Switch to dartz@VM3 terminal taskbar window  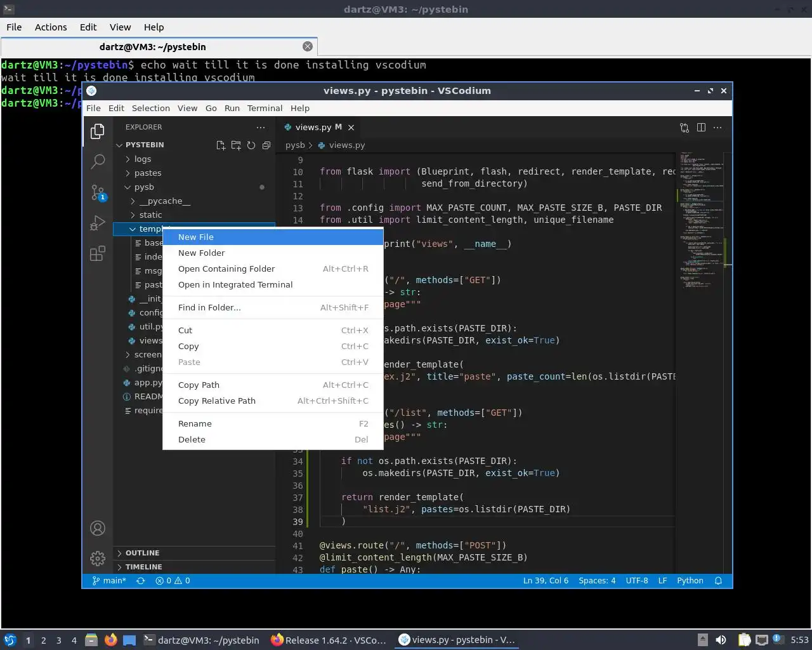pyautogui.click(x=202, y=640)
